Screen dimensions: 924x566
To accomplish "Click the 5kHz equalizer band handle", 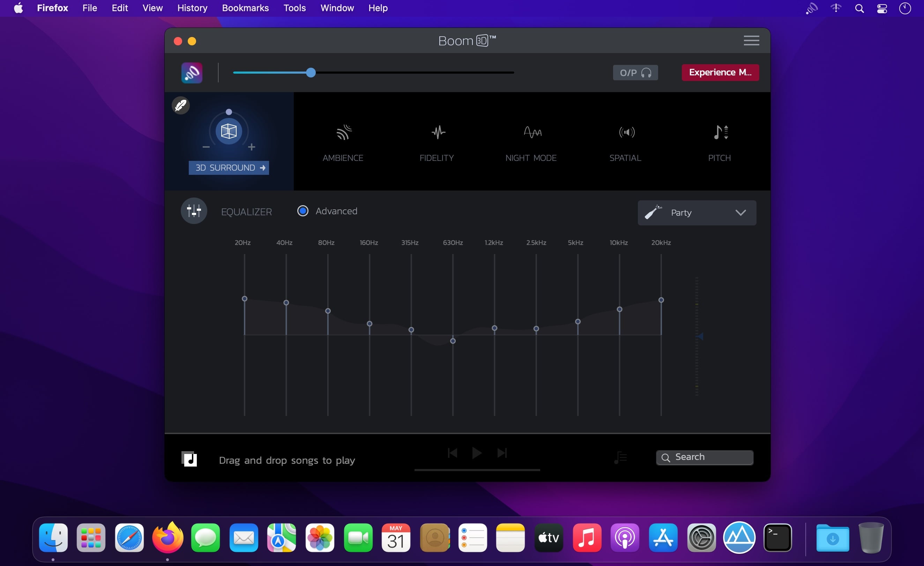I will click(x=577, y=321).
